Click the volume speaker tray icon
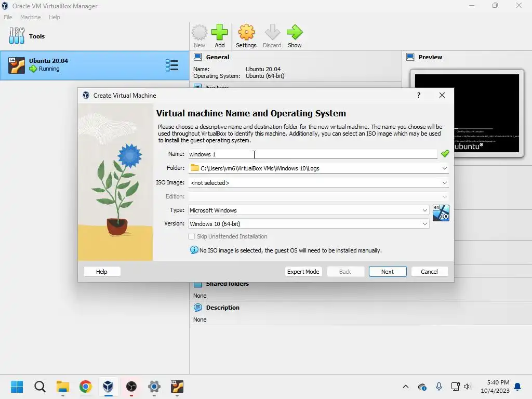Image resolution: width=532 pixels, height=399 pixels. [467, 387]
